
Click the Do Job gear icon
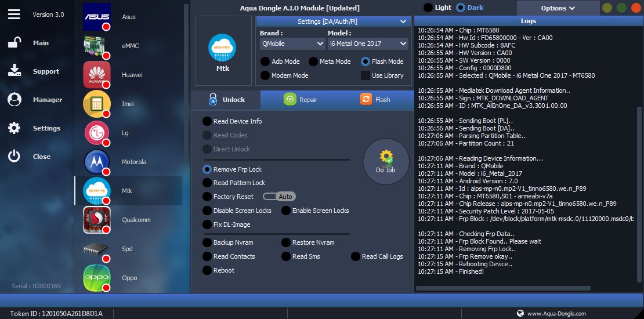(386, 157)
